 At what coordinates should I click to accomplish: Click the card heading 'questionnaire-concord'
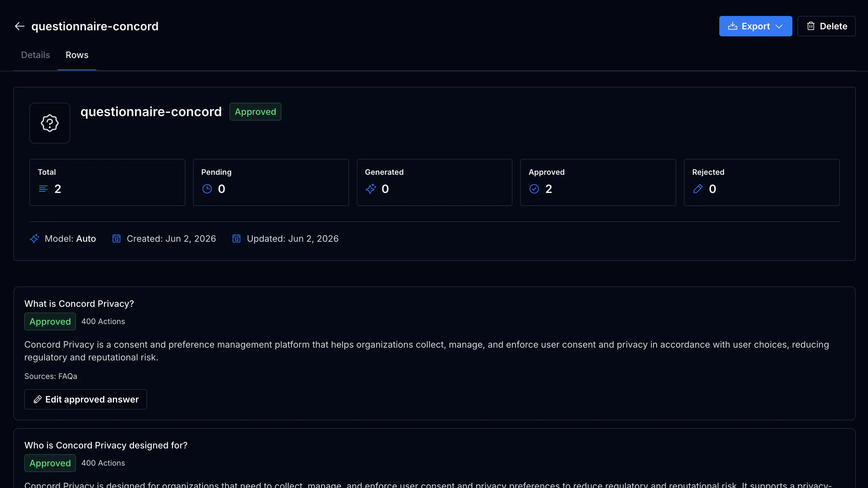(x=151, y=112)
